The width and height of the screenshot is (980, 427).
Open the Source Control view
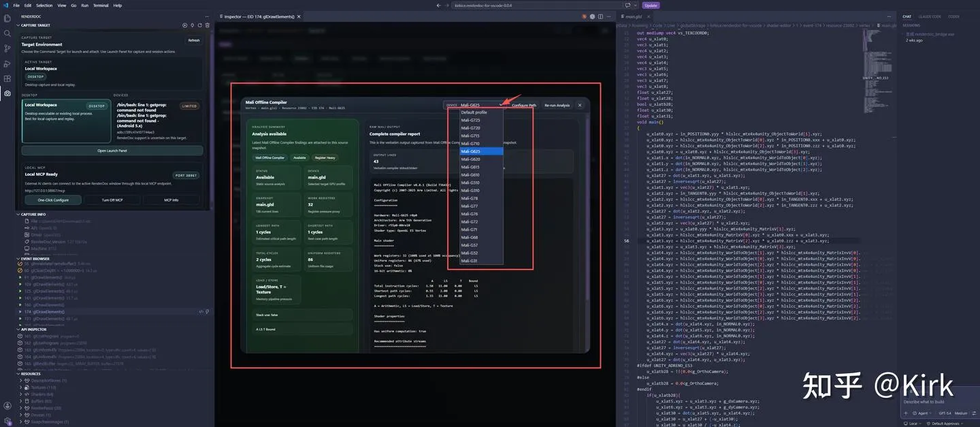[x=7, y=48]
